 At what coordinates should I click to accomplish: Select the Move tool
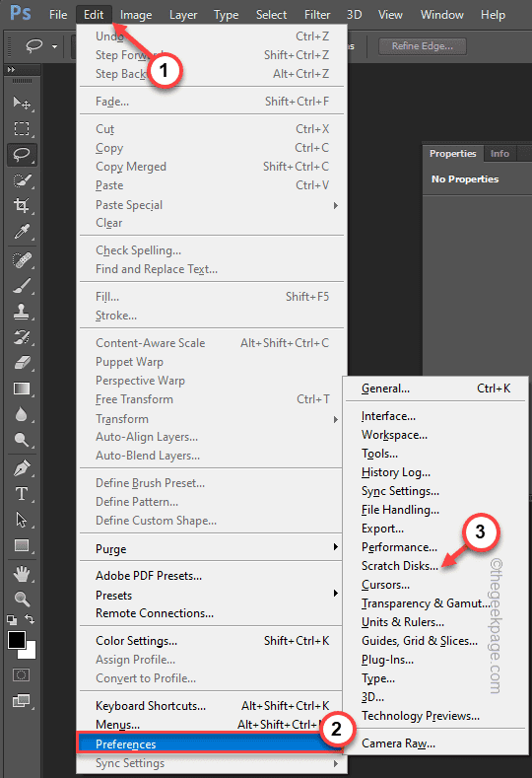[22, 103]
